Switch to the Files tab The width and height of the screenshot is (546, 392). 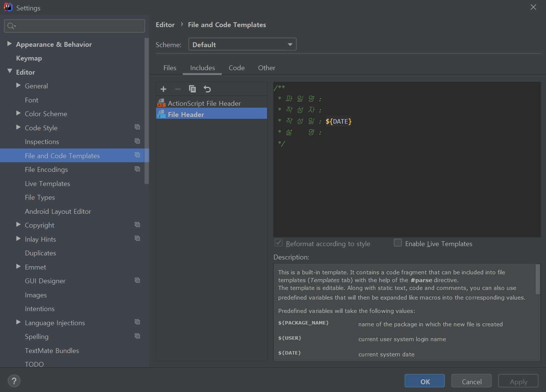(x=170, y=68)
